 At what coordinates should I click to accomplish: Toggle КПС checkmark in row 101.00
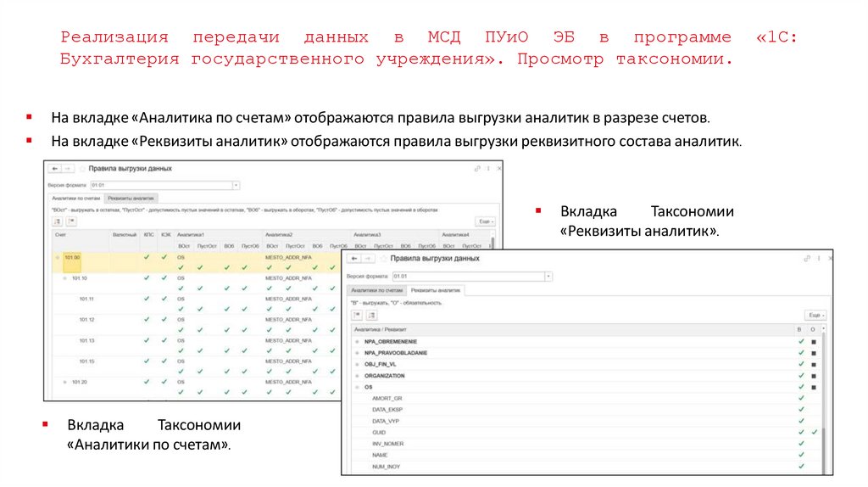point(147,257)
